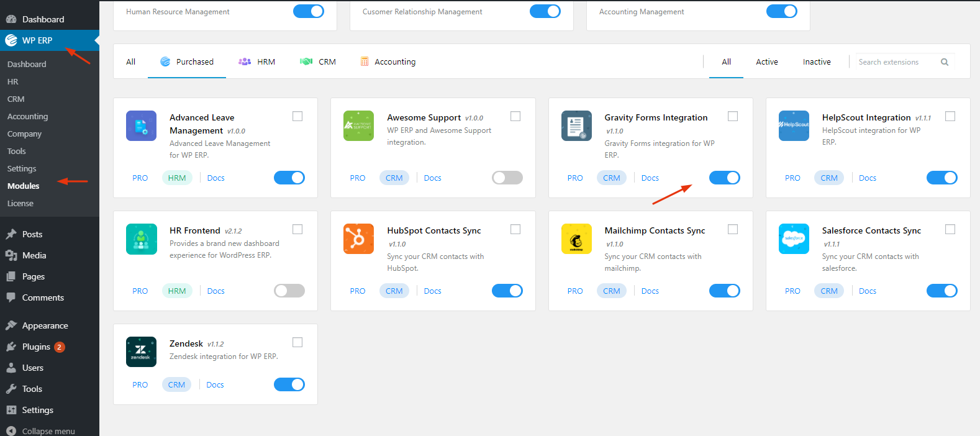Click the Comments bubble icon
The height and width of the screenshot is (436, 980).
pyautogui.click(x=11, y=297)
